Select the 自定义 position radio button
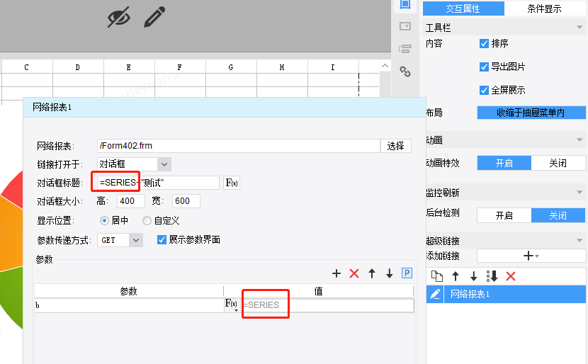Image resolution: width=588 pixels, height=364 pixels. 147,221
